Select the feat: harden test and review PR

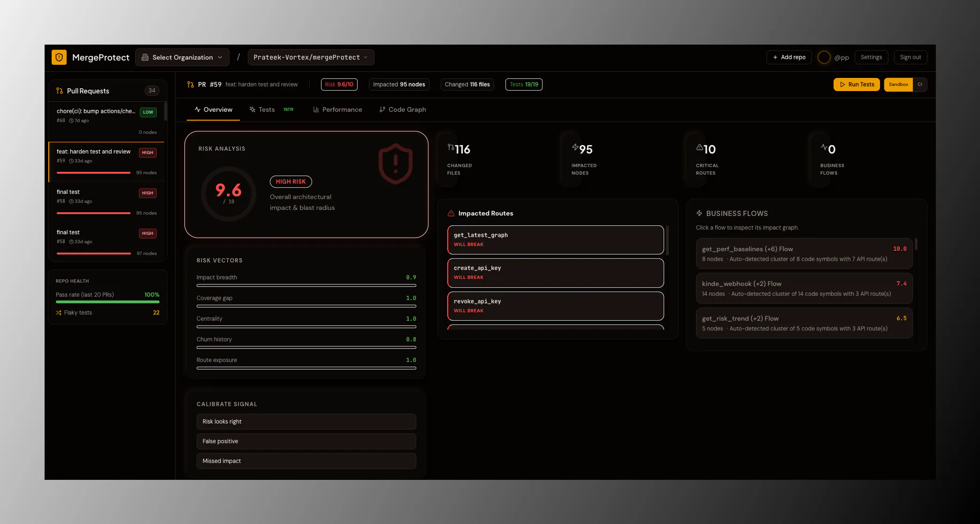(107, 162)
